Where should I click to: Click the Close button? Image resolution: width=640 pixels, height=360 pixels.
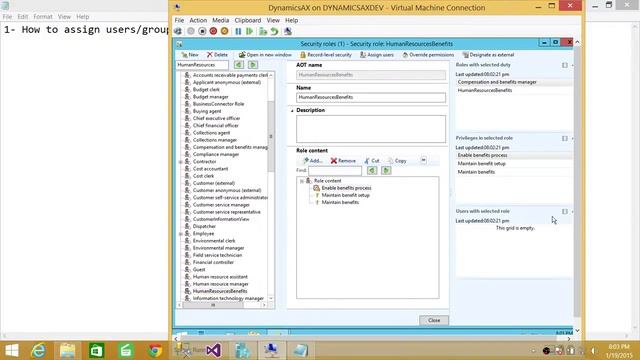click(x=434, y=320)
